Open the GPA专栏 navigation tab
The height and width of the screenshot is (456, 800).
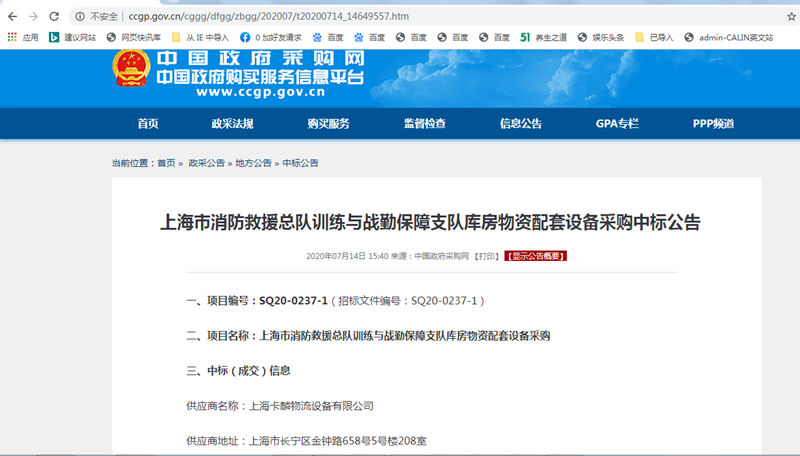point(617,123)
